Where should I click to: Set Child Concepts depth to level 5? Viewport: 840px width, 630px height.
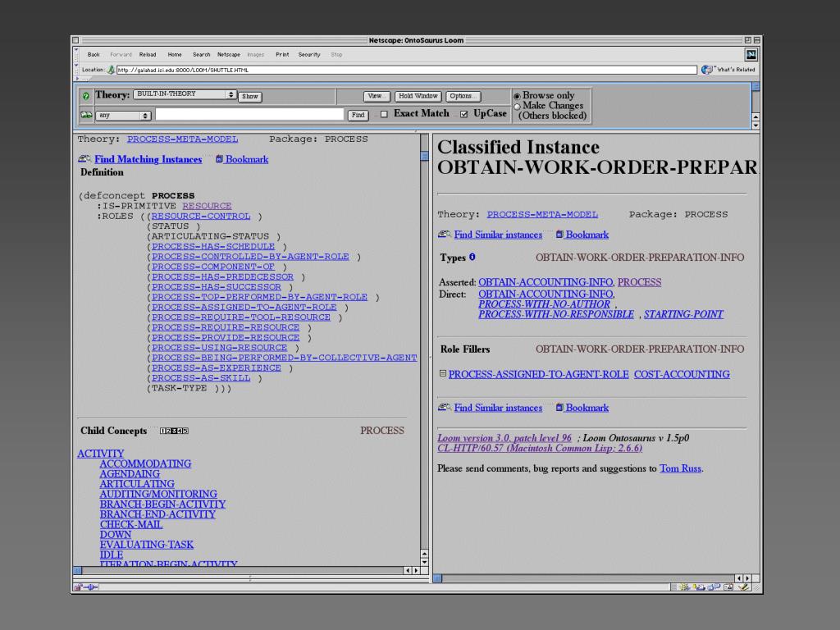click(185, 431)
